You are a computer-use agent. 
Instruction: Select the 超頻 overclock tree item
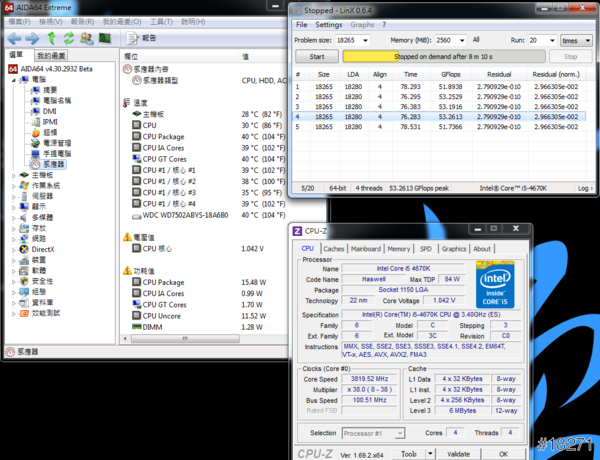[50, 132]
